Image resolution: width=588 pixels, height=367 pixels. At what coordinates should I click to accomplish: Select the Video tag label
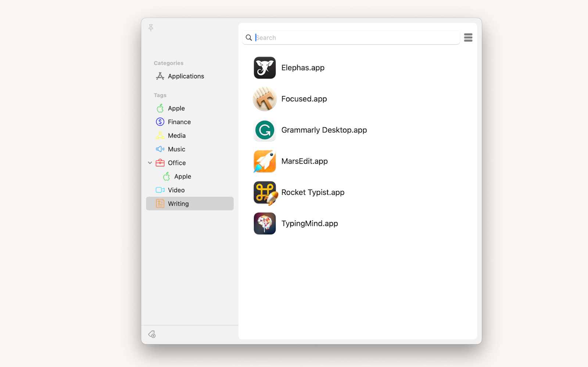(176, 190)
